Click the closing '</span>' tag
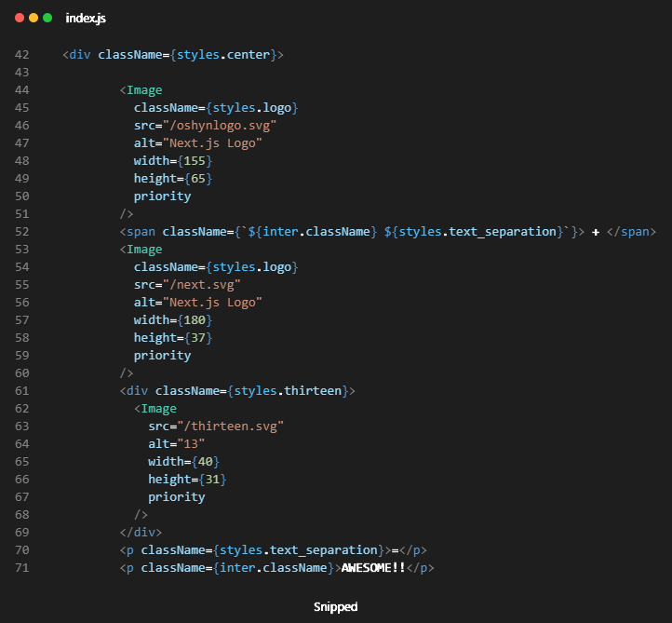Screen dimensions: 672x623 (x=631, y=232)
